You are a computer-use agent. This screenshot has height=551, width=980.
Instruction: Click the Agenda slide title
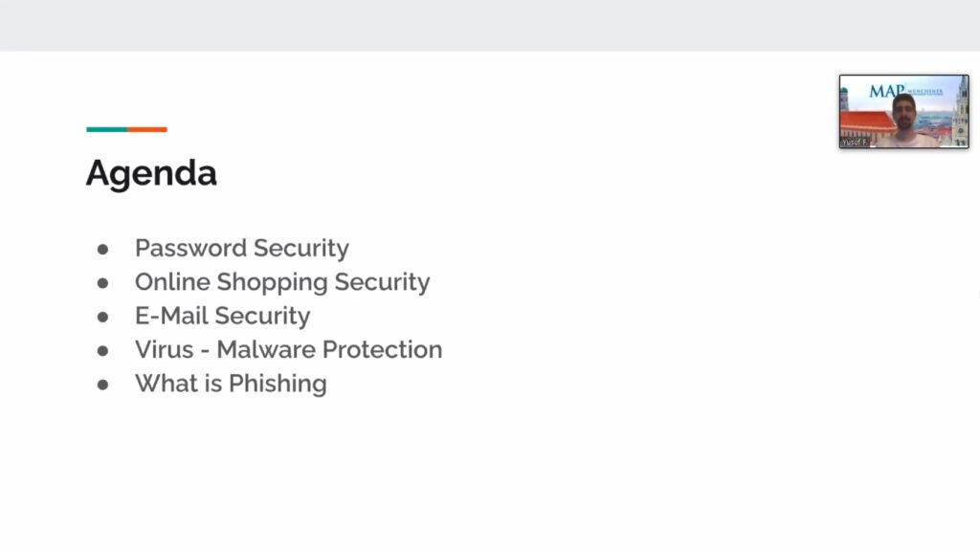pos(151,173)
